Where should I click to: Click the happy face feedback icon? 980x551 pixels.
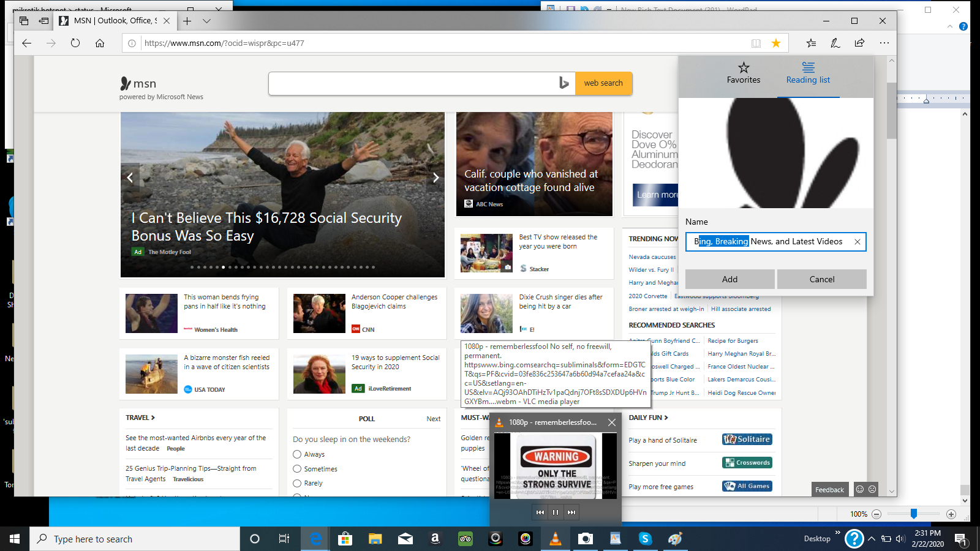pos(860,489)
